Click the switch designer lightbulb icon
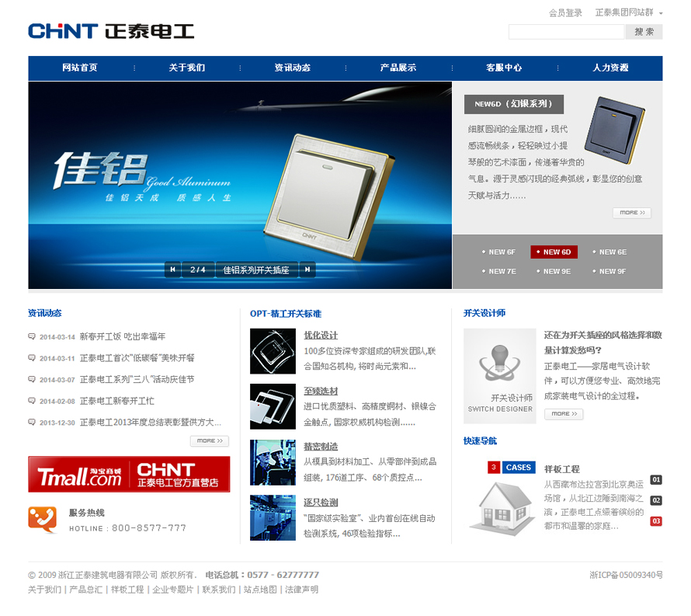The image size is (691, 616). [x=500, y=364]
